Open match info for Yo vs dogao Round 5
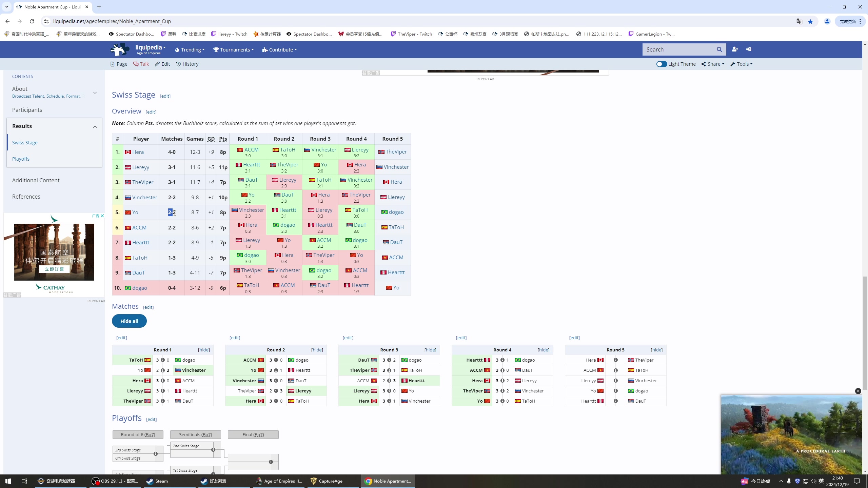This screenshot has width=868, height=488. [x=615, y=391]
